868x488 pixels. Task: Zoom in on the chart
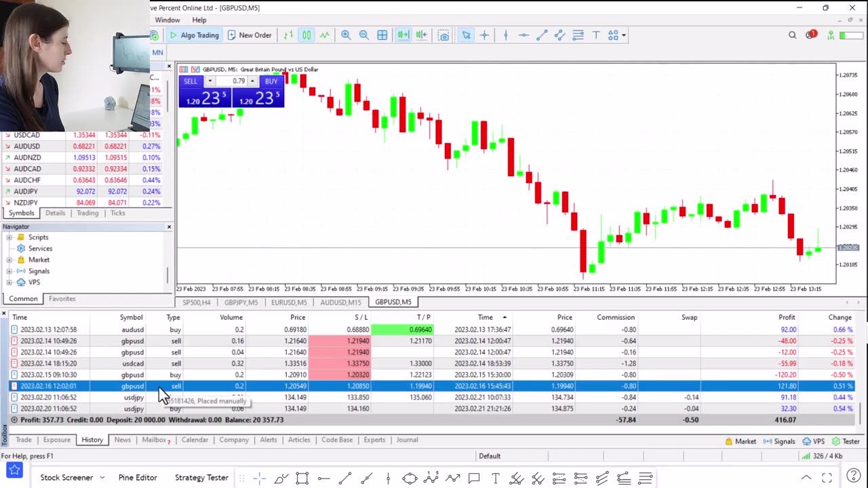[x=346, y=35]
